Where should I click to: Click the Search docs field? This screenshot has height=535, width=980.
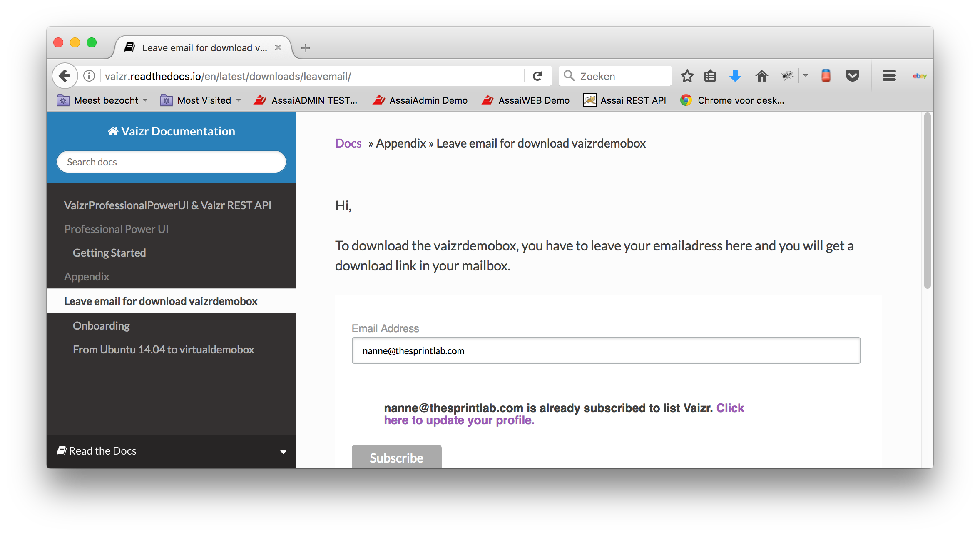tap(171, 162)
